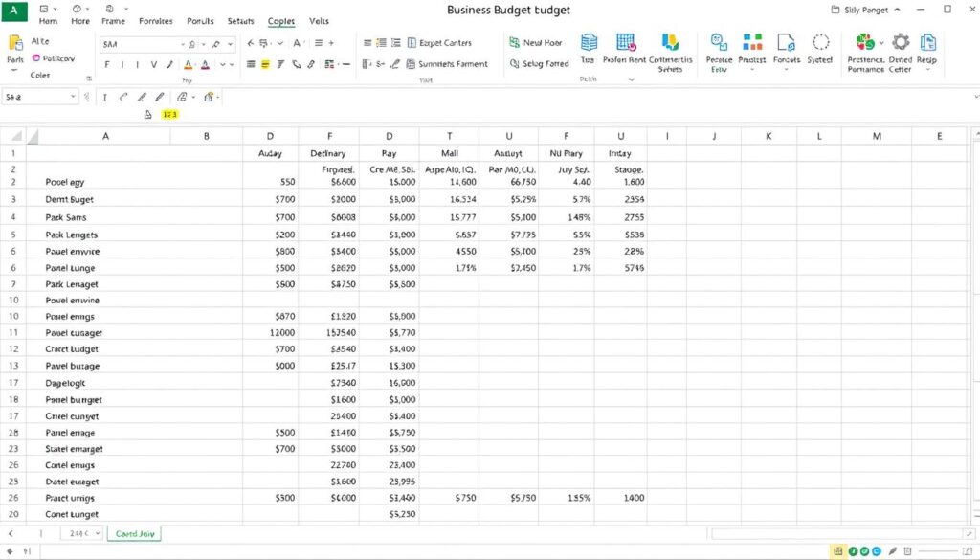
Task: Toggle italic formatting on
Action: click(x=122, y=64)
